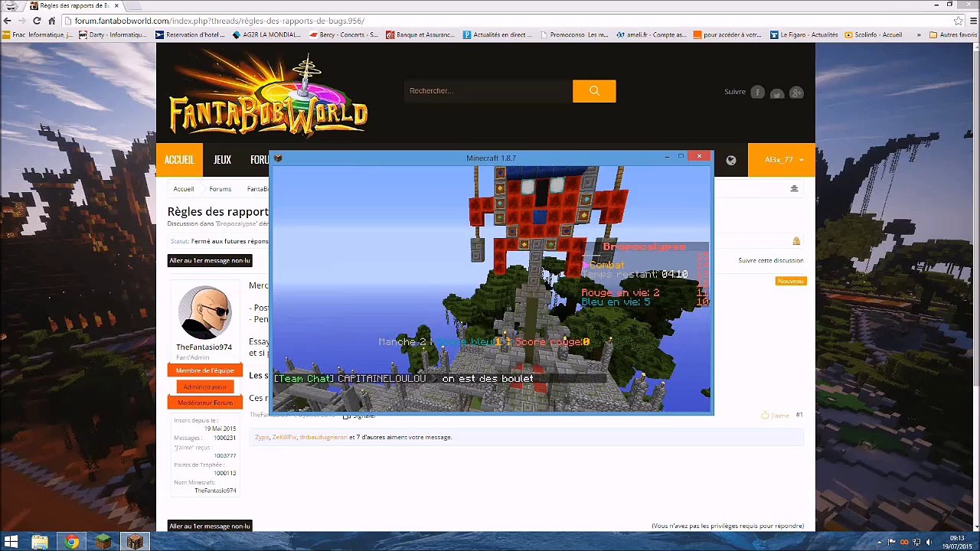Switch to Google Chrome in the taskbar
Viewport: 980px width, 551px height.
71,542
